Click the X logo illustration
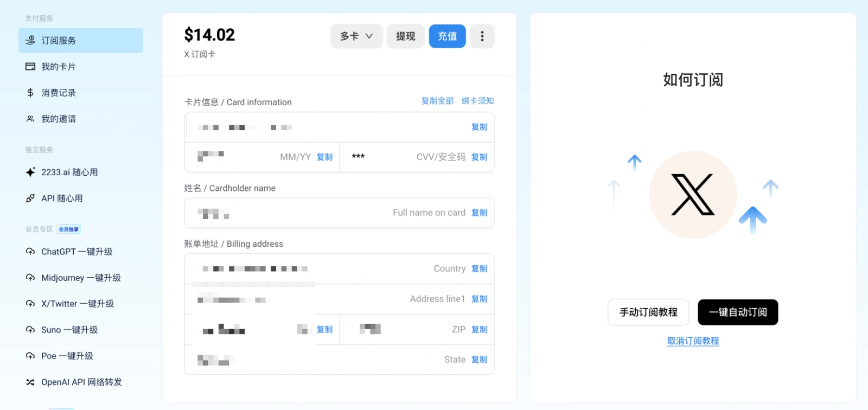868x410 pixels. click(x=693, y=195)
